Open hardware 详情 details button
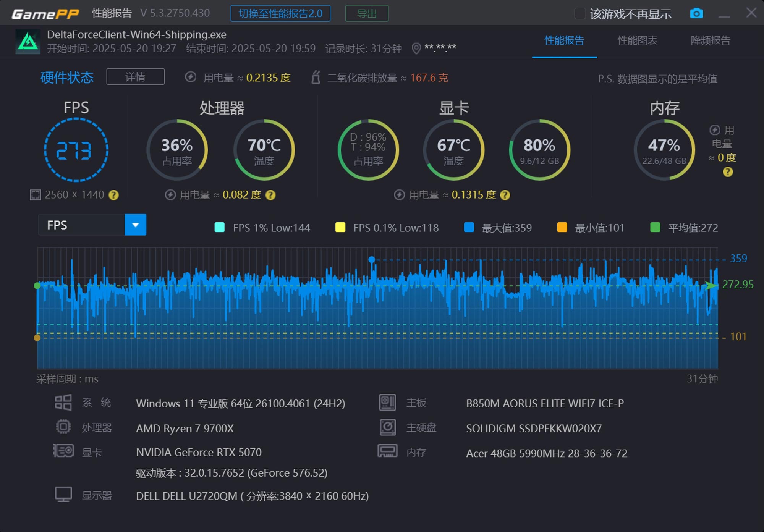The height and width of the screenshot is (532, 764). pos(135,77)
